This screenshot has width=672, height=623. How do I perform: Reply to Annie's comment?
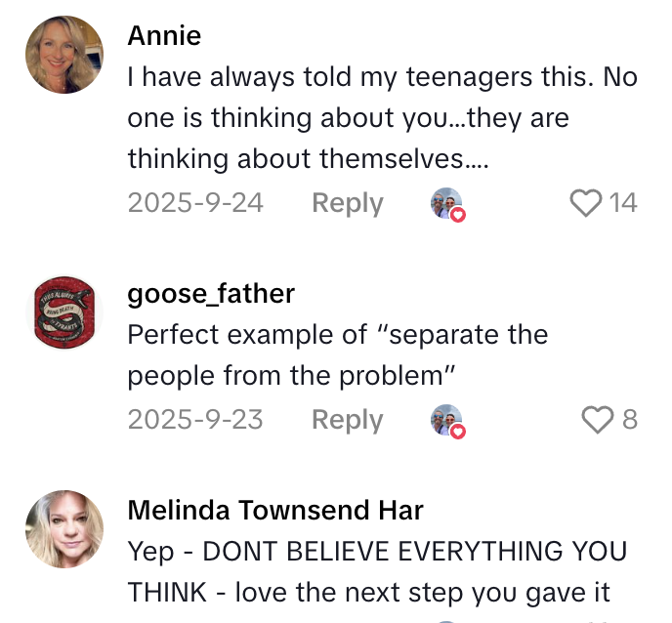(x=347, y=203)
